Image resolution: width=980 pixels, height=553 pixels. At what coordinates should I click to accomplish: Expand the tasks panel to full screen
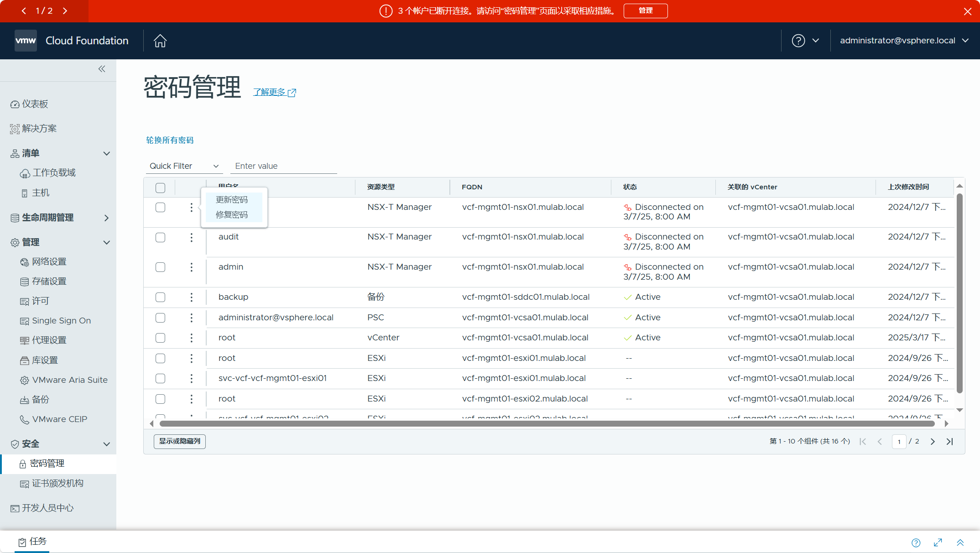(938, 542)
